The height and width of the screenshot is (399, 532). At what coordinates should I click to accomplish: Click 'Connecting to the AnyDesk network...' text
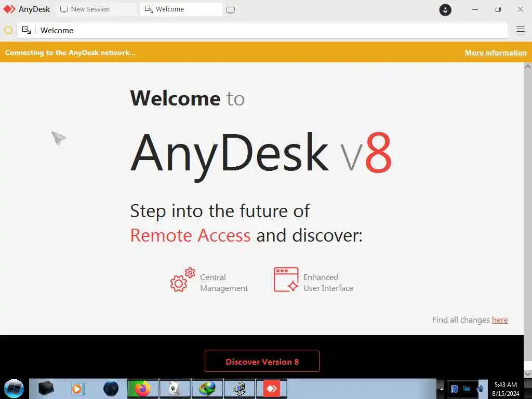[70, 52]
